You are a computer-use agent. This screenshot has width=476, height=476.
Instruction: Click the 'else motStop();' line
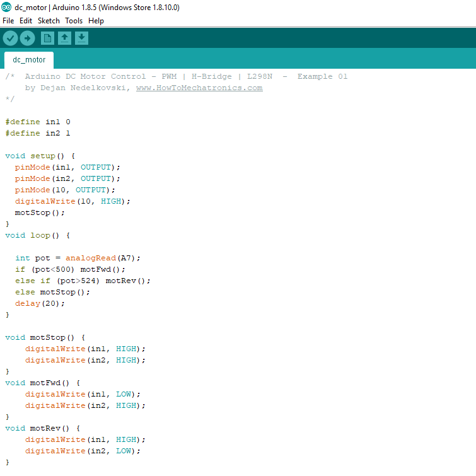click(x=52, y=292)
